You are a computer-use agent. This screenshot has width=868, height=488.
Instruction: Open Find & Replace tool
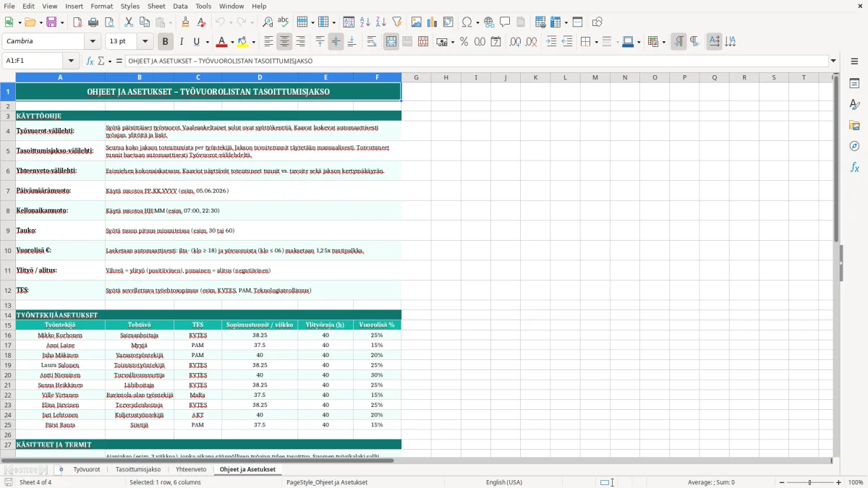coord(268,22)
